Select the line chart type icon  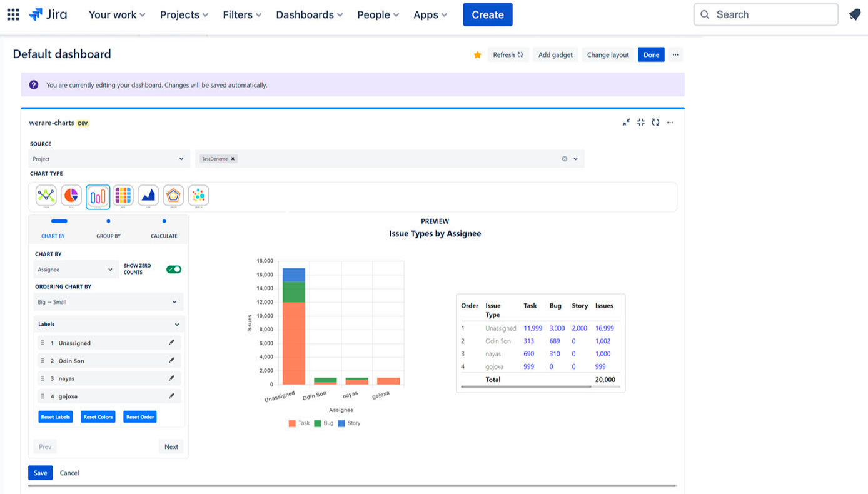click(46, 196)
